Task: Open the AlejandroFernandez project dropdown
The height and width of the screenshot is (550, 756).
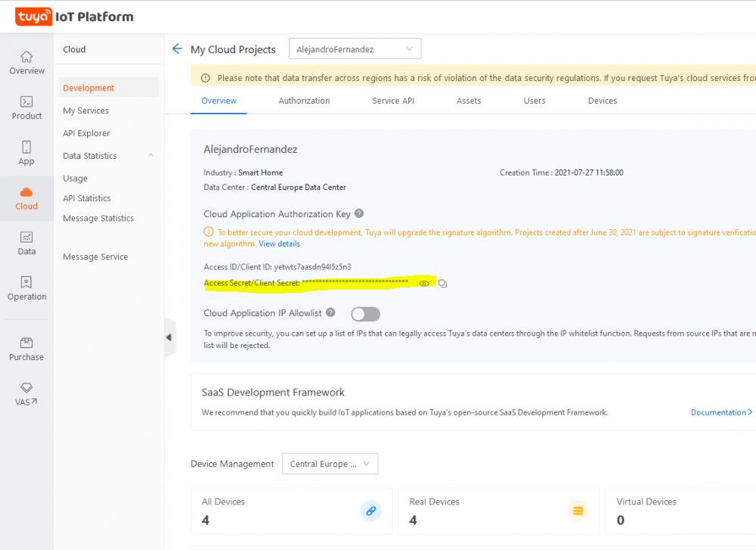Action: (355, 48)
